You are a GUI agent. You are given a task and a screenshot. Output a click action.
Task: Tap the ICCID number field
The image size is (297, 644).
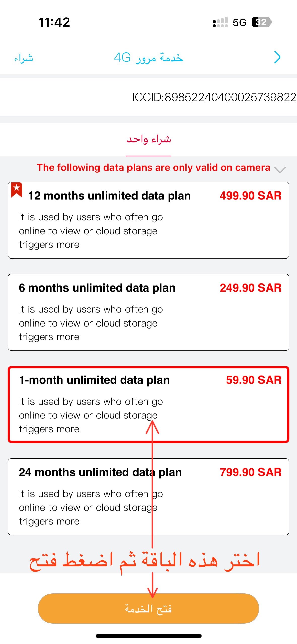coord(214,97)
